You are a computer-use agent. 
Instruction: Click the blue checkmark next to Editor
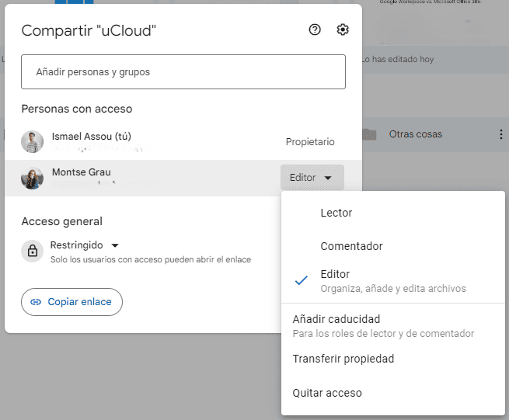(302, 280)
